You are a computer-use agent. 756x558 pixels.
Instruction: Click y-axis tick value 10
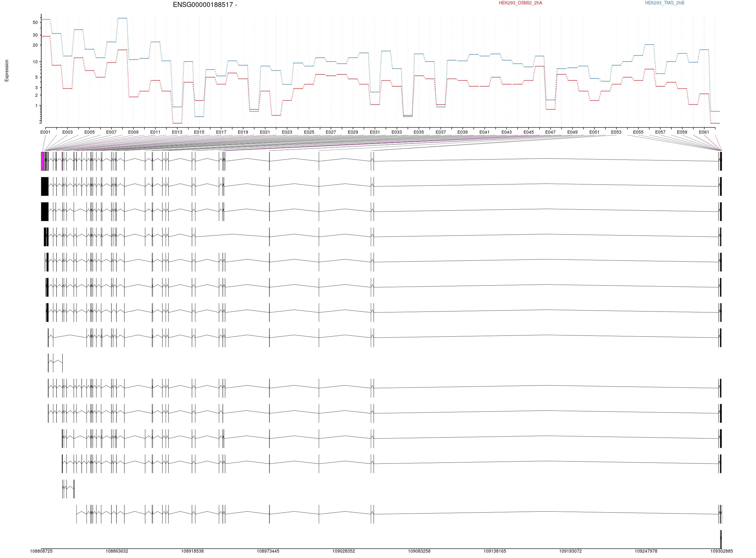coord(35,62)
